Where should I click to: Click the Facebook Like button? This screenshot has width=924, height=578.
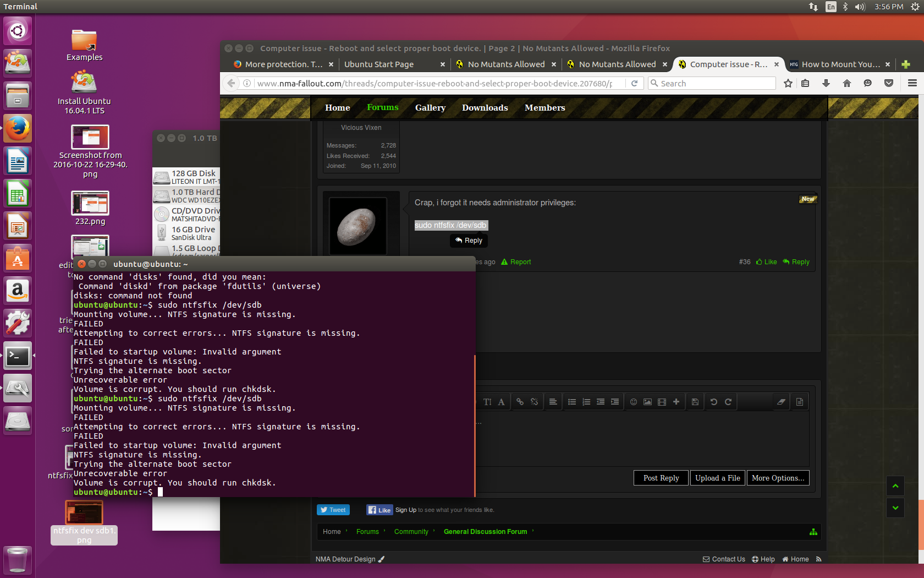[x=380, y=510]
